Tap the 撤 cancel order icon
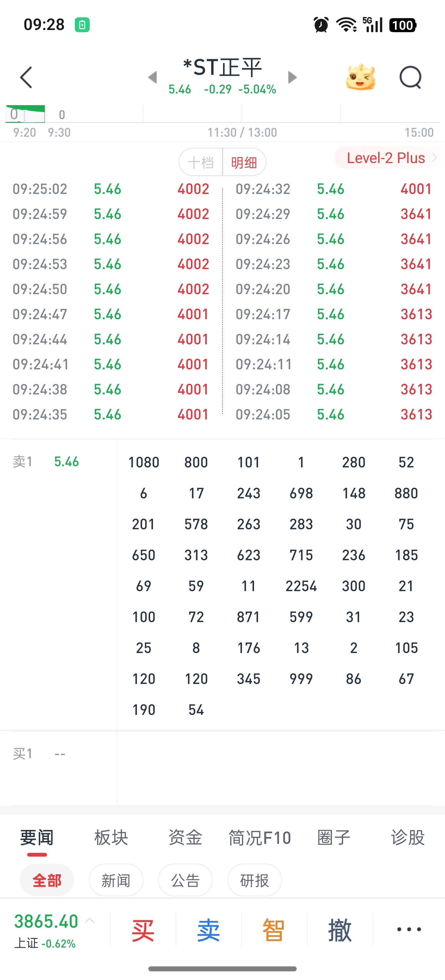445x980 pixels. [x=340, y=930]
